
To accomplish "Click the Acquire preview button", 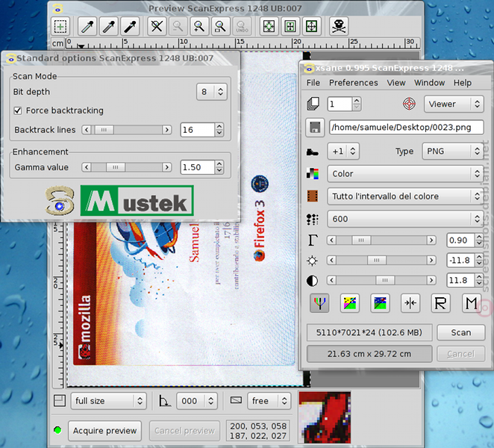I will click(104, 431).
